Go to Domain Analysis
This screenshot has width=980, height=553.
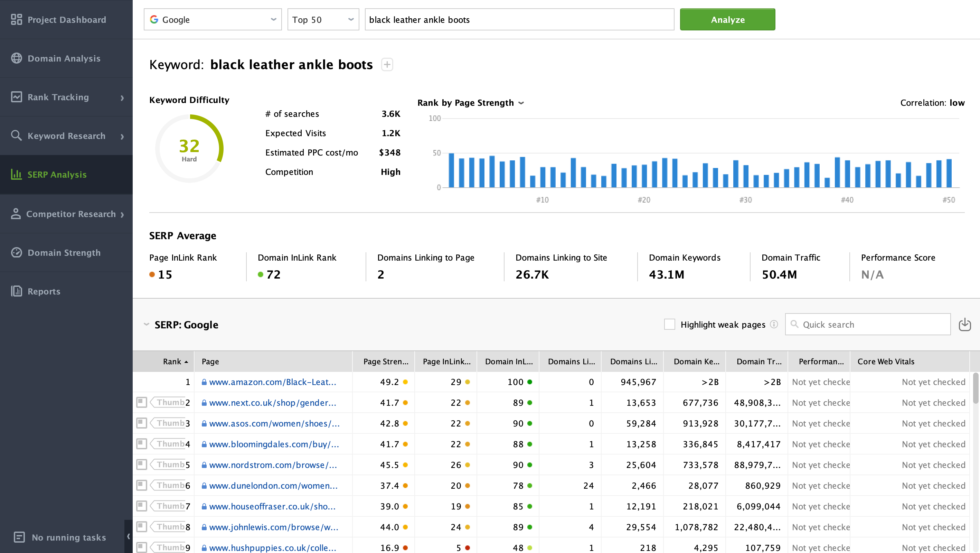pyautogui.click(x=66, y=58)
